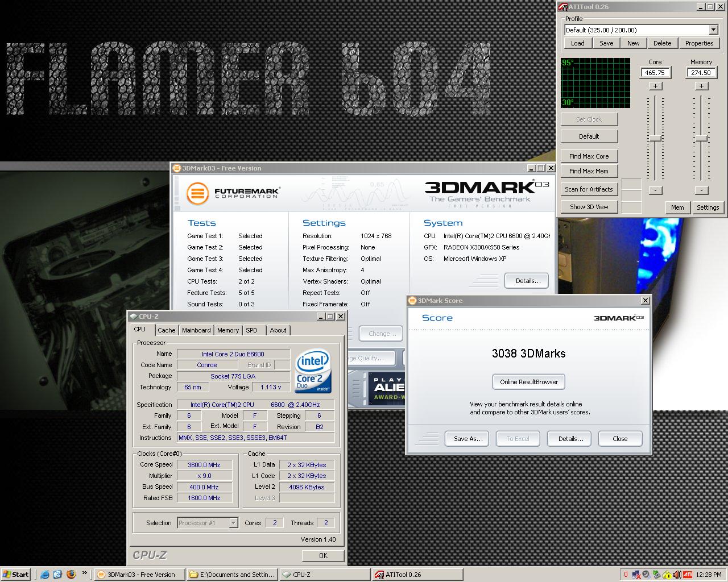Decrease core clock with the minus button

click(655, 190)
